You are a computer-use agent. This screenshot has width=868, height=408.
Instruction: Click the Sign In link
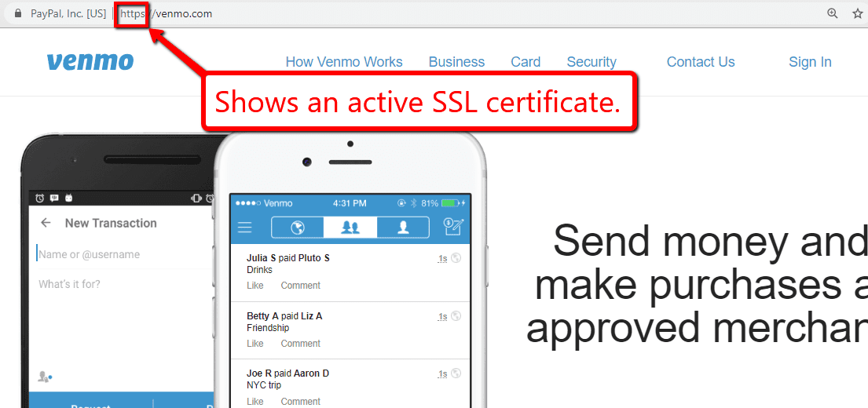[x=810, y=62]
